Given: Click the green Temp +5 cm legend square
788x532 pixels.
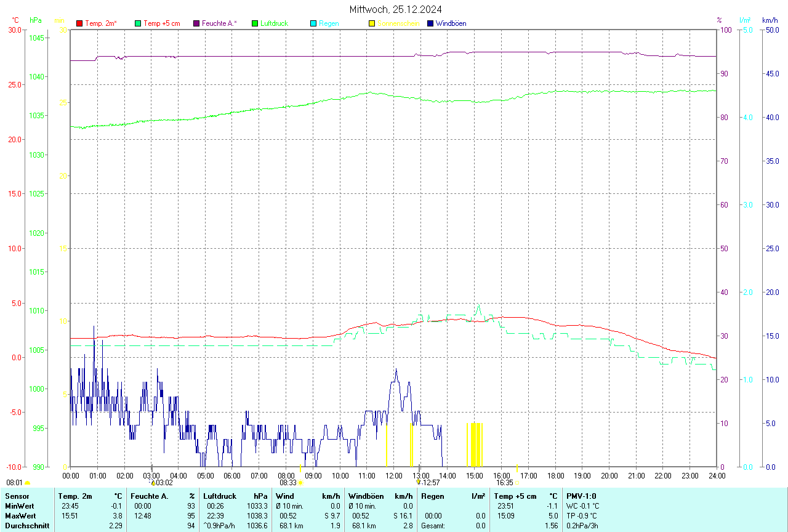Looking at the screenshot, I should [138, 23].
